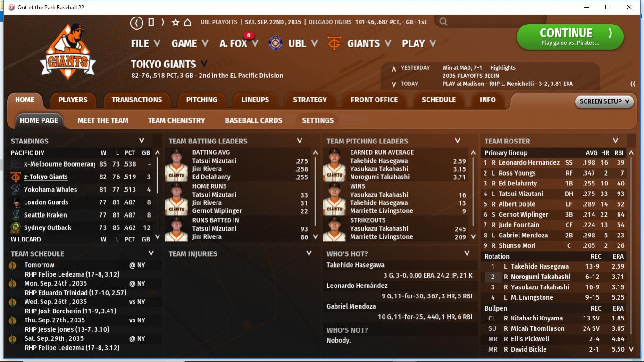Open the Wins leader player photo
The image size is (644, 362).
(334, 199)
